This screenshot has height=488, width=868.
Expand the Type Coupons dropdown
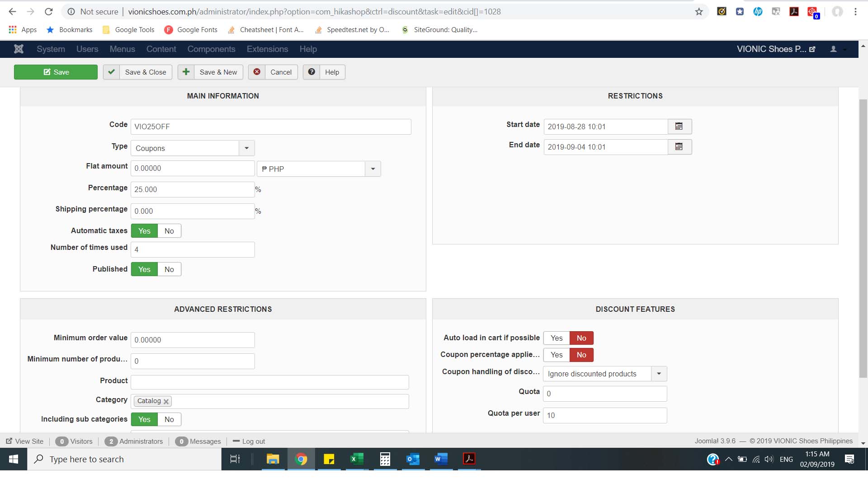click(x=246, y=148)
